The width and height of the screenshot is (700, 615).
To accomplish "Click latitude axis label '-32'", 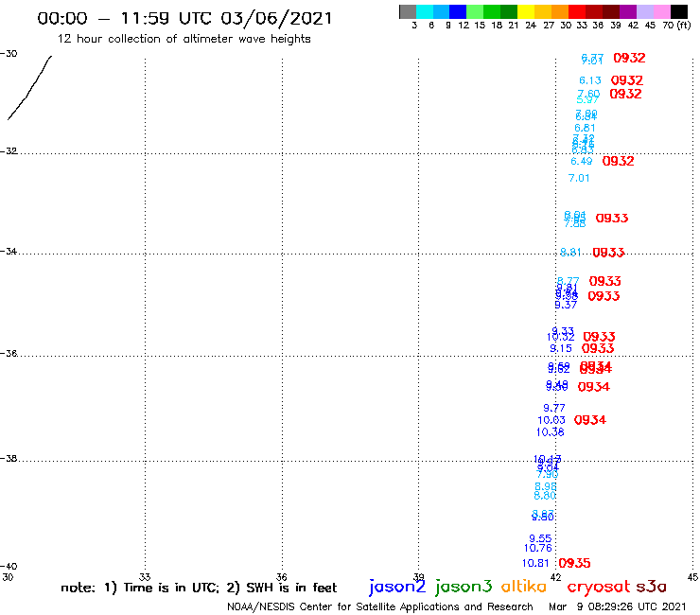I will pyautogui.click(x=9, y=151).
